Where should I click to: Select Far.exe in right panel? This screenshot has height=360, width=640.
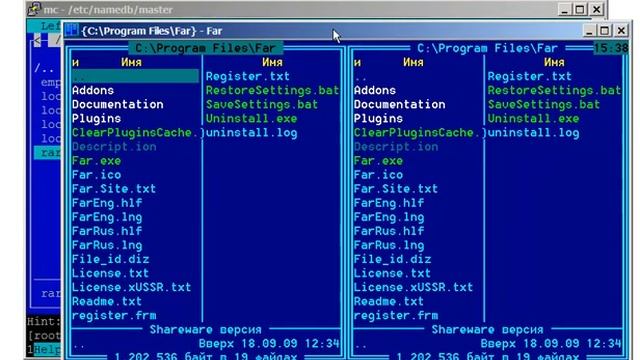[x=378, y=161]
